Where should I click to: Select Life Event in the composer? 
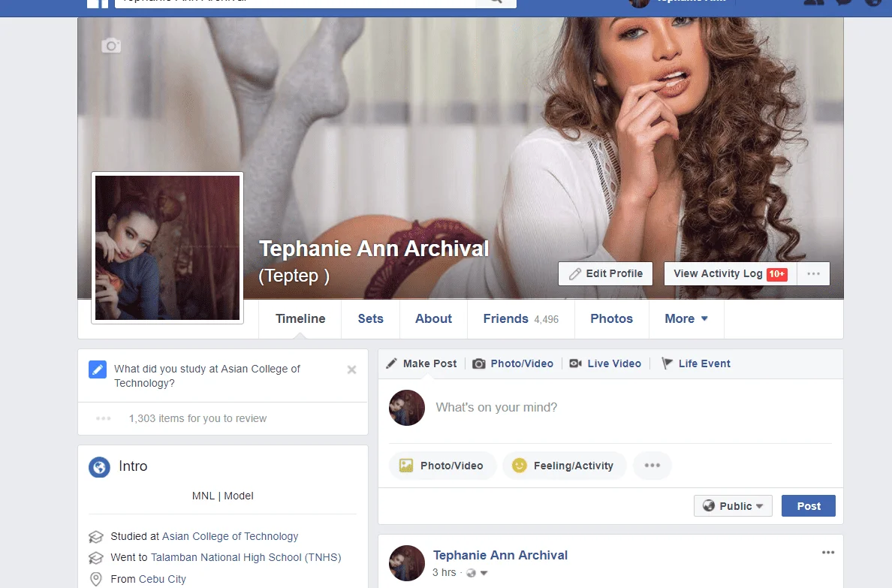(696, 363)
